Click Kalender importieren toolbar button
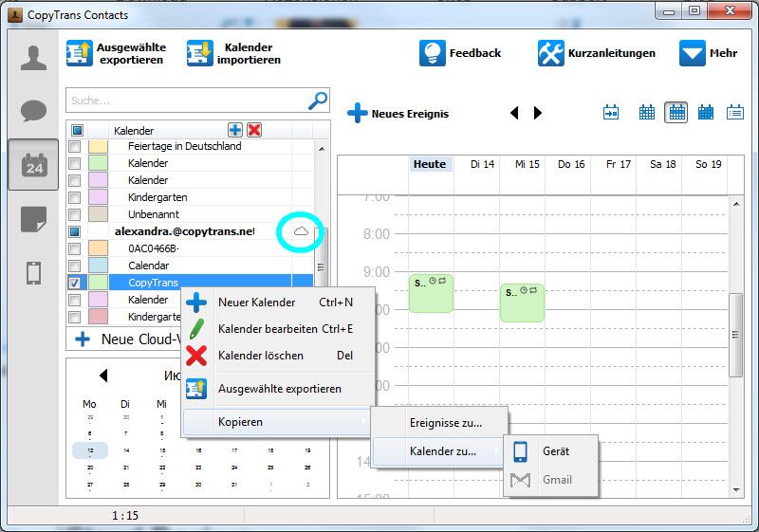This screenshot has width=759, height=532. tap(233, 53)
